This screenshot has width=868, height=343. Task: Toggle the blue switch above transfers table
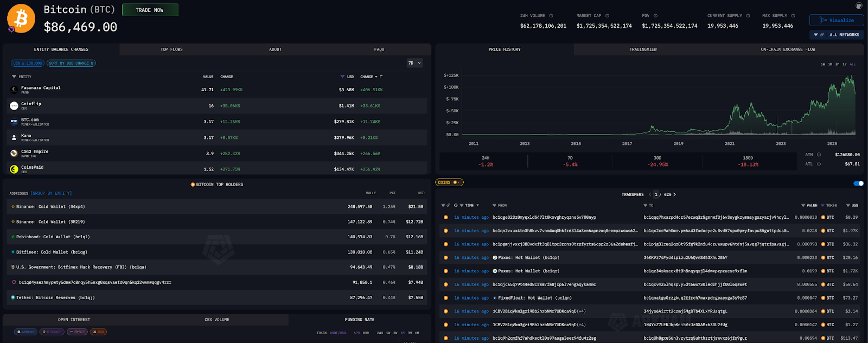click(x=858, y=183)
